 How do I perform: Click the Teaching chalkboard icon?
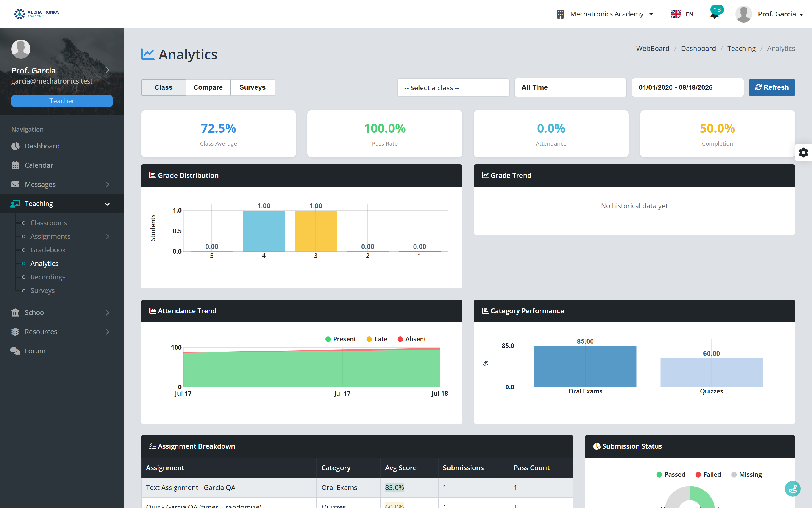[x=16, y=203]
